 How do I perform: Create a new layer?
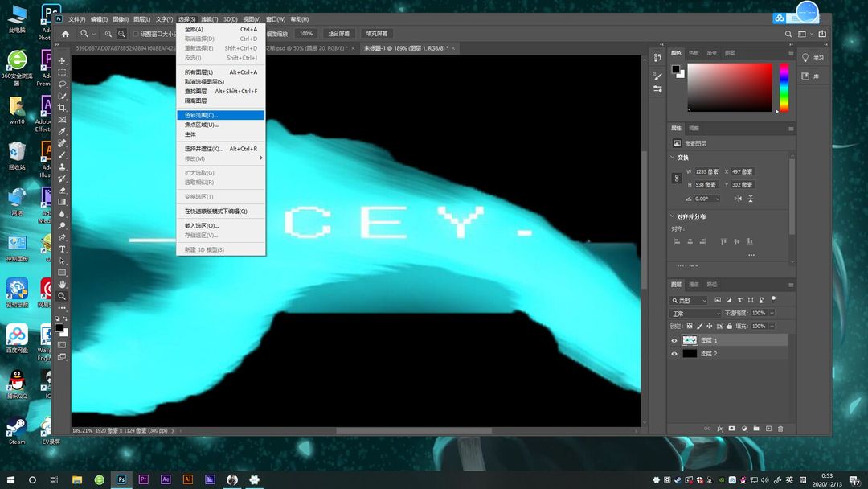pyautogui.click(x=768, y=429)
